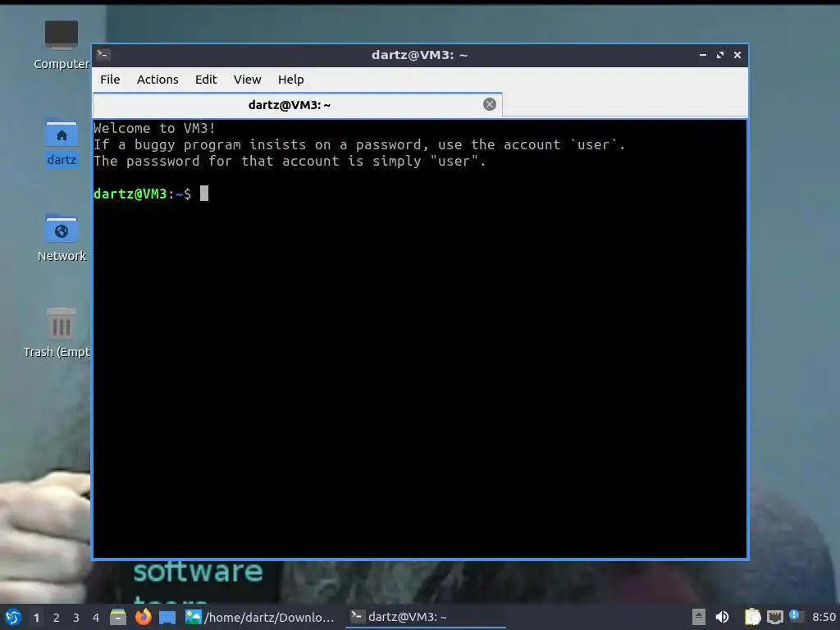Switch to workspace 2

point(57,618)
